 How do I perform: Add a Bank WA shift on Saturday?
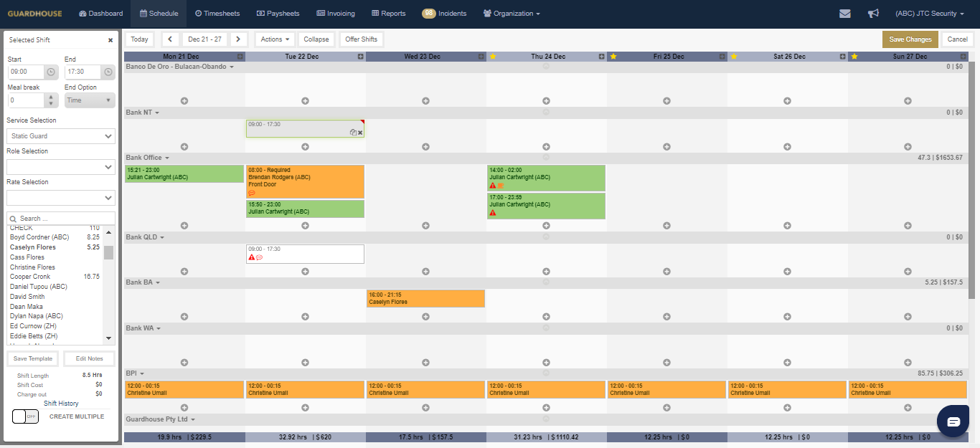coord(787,362)
